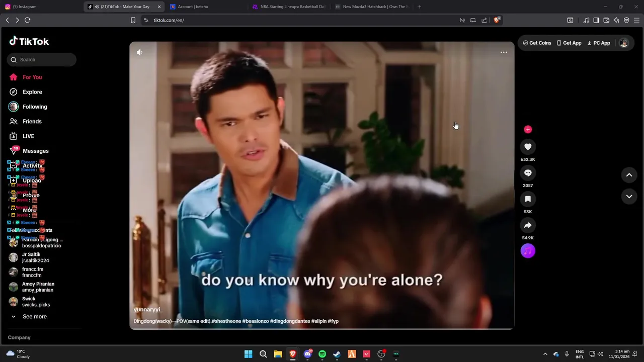Open Discord from the taskbar
This screenshot has width=644, height=362.
307,354
